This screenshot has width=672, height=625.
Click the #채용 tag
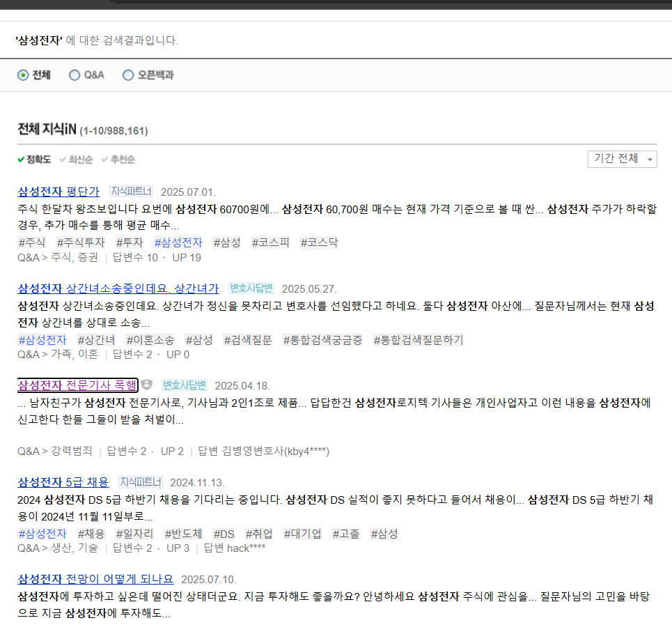(91, 534)
